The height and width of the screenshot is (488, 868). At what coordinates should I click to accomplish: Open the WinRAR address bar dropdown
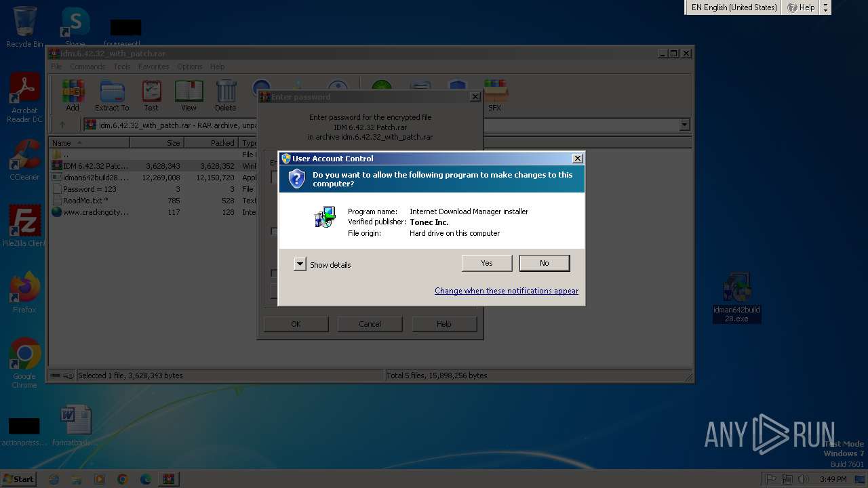(x=684, y=125)
